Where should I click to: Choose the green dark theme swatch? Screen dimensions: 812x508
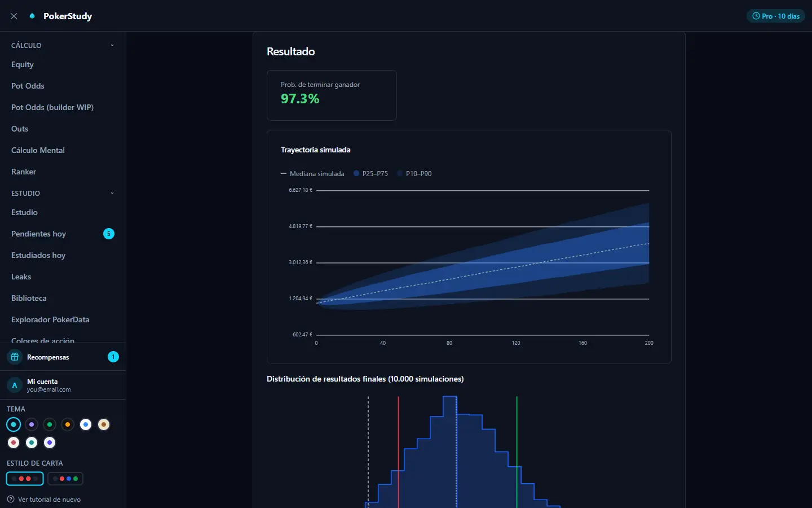click(x=50, y=424)
